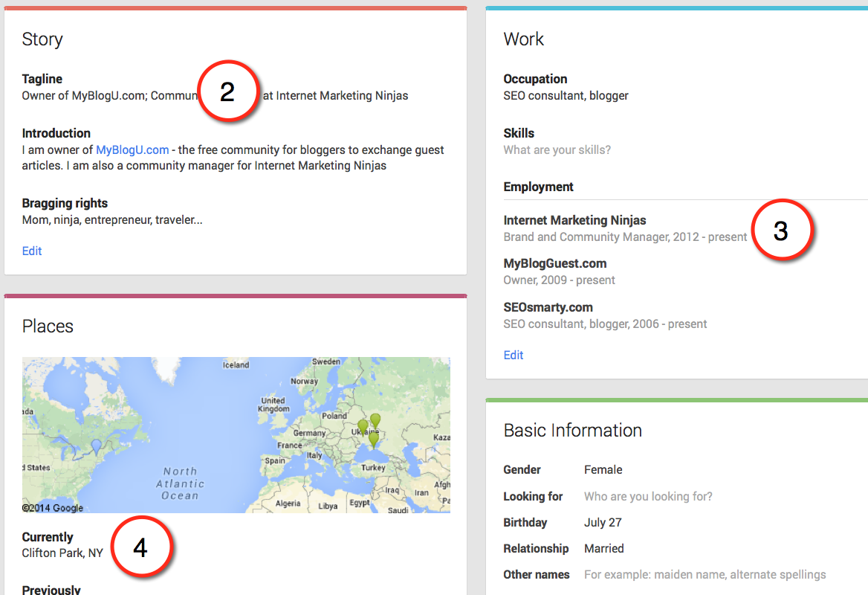Click the Clifton Park, NY current location
Screen dimensions: 868x595
click(62, 553)
